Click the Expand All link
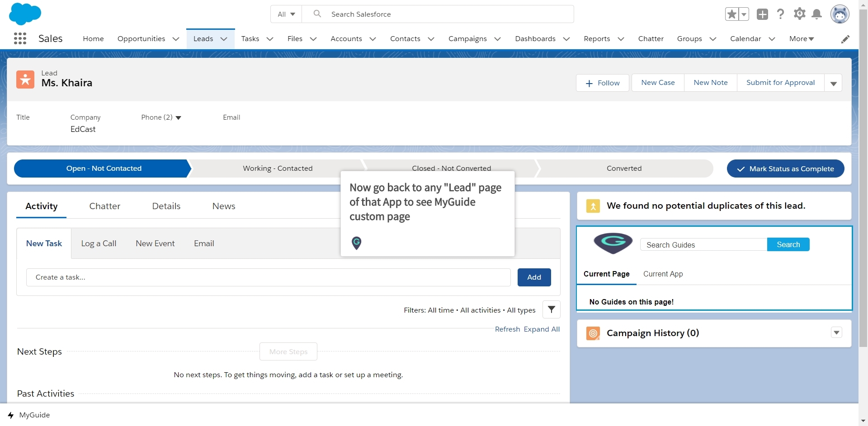 pos(542,329)
